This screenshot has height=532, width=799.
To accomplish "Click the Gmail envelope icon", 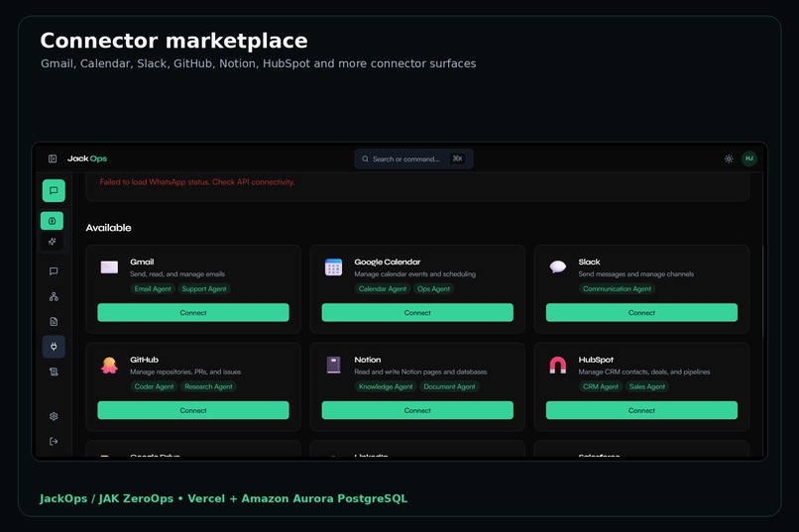I will click(109, 266).
